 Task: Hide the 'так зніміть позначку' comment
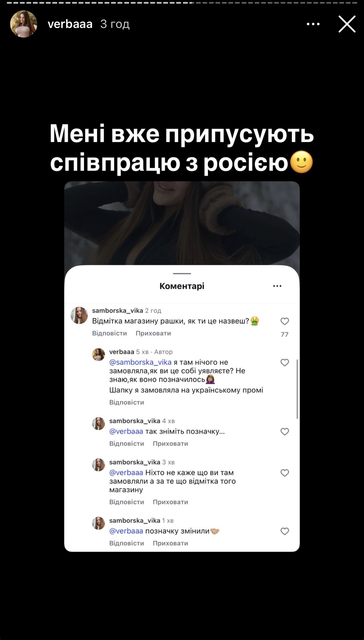(x=170, y=444)
